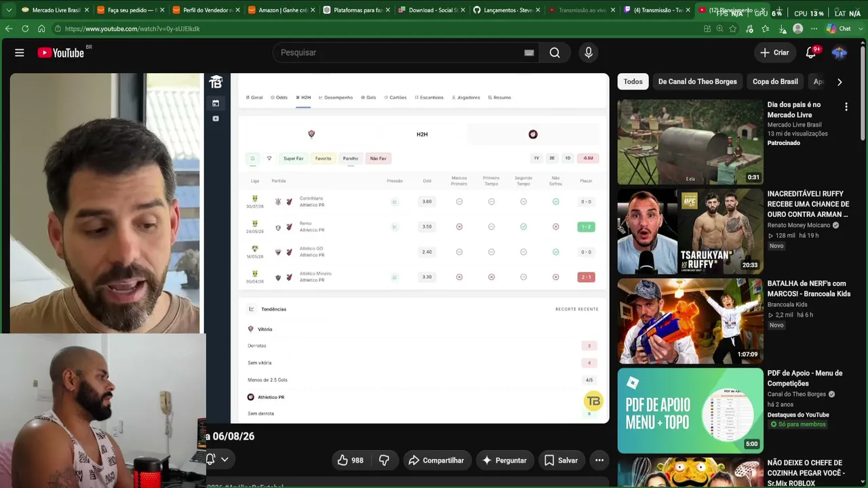Viewport: 868px width, 488px height.
Task: Click the trophy filter icon in H2H panel
Action: point(269,159)
